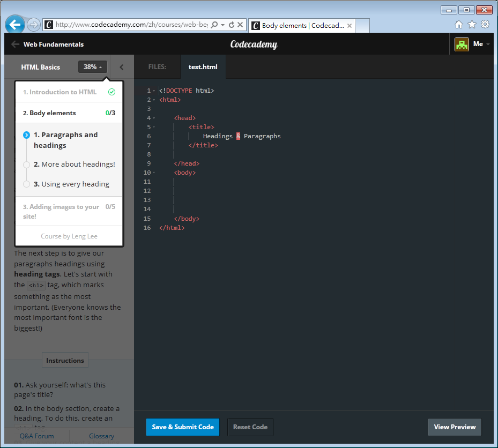Fold the head tag at line 4
Viewport: 498px width, 448px height.
(x=154, y=118)
